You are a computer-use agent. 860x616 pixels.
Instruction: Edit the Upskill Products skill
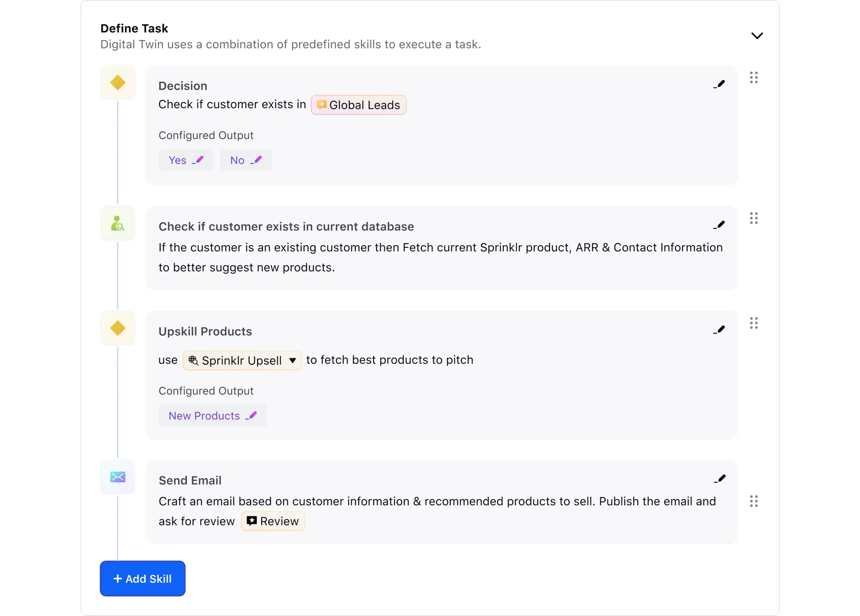click(719, 330)
